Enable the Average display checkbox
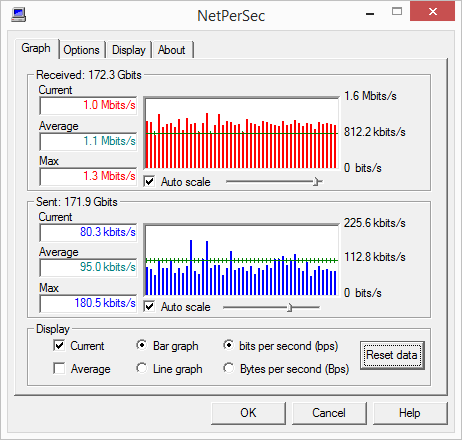The height and width of the screenshot is (440, 462). point(59,369)
